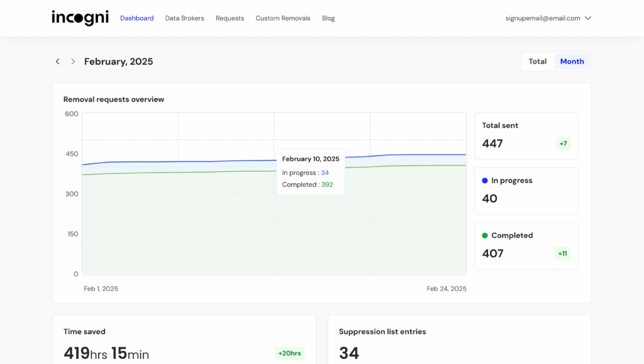
Task: Click the green Completed legend dot
Action: click(484, 235)
